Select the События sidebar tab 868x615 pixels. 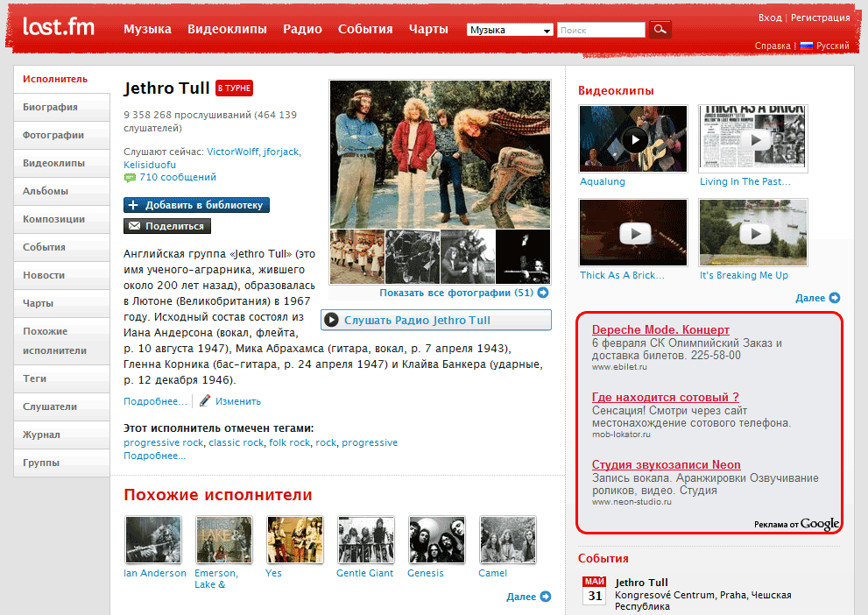[x=61, y=247]
